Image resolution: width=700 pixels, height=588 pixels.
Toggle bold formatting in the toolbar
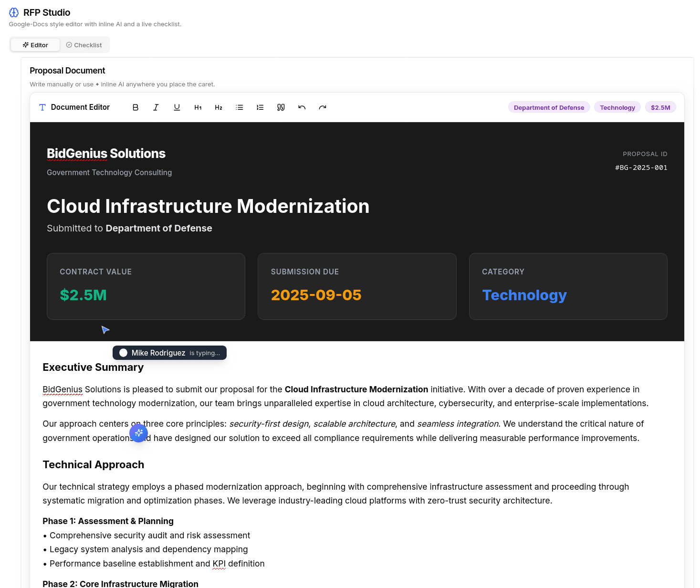136,107
